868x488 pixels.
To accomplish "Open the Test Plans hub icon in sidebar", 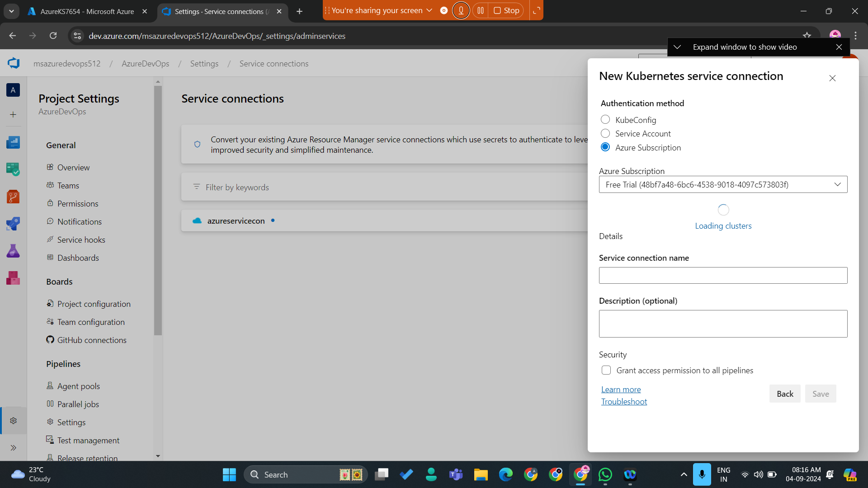I will [13, 251].
